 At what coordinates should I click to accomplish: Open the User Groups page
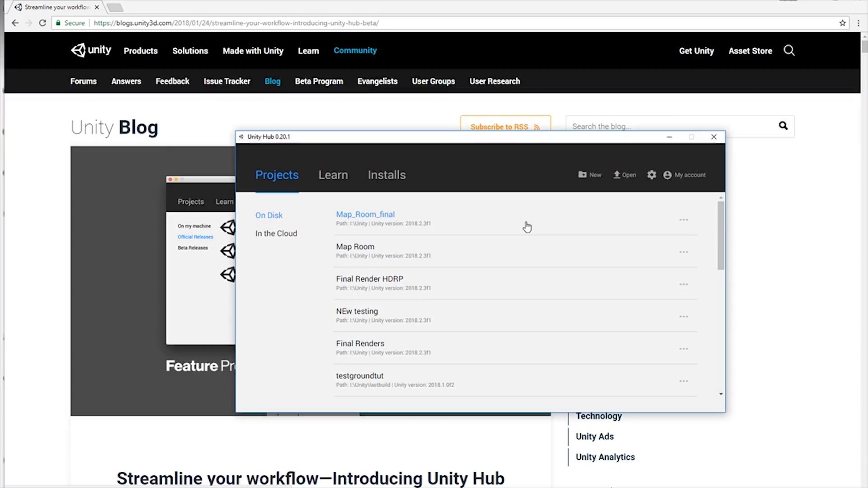433,81
